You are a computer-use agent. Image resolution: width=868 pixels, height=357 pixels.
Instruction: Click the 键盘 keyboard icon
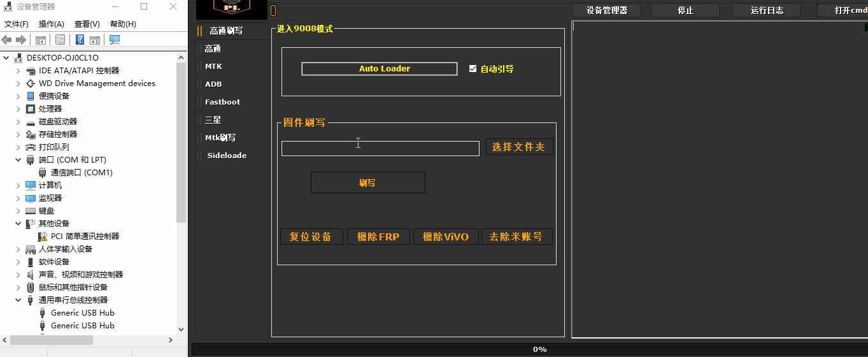pos(31,211)
